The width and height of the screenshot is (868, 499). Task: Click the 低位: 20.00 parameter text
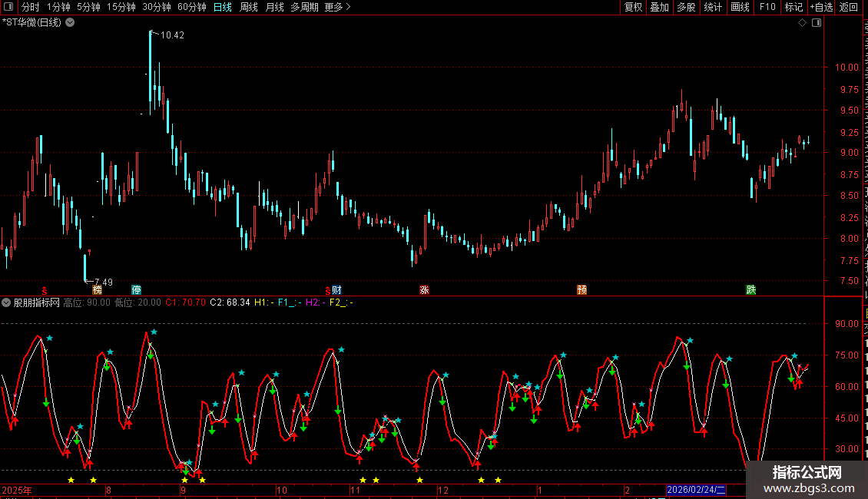click(x=137, y=302)
